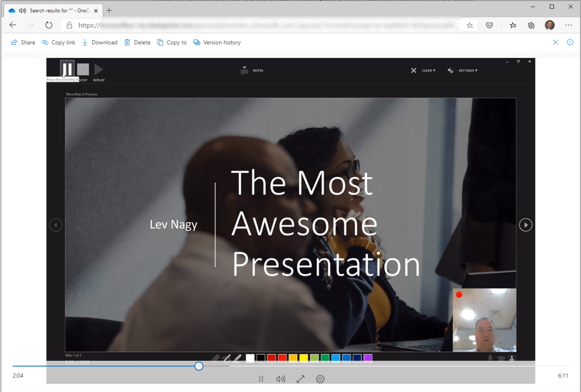Advance to next slide arrow
Viewport: 581px width, 392px height.
(x=525, y=225)
